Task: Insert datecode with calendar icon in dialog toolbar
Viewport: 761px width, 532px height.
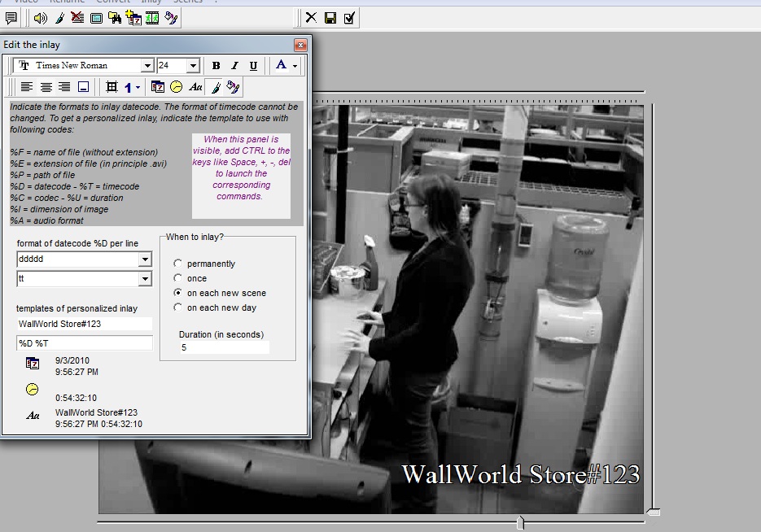Action: [158, 87]
